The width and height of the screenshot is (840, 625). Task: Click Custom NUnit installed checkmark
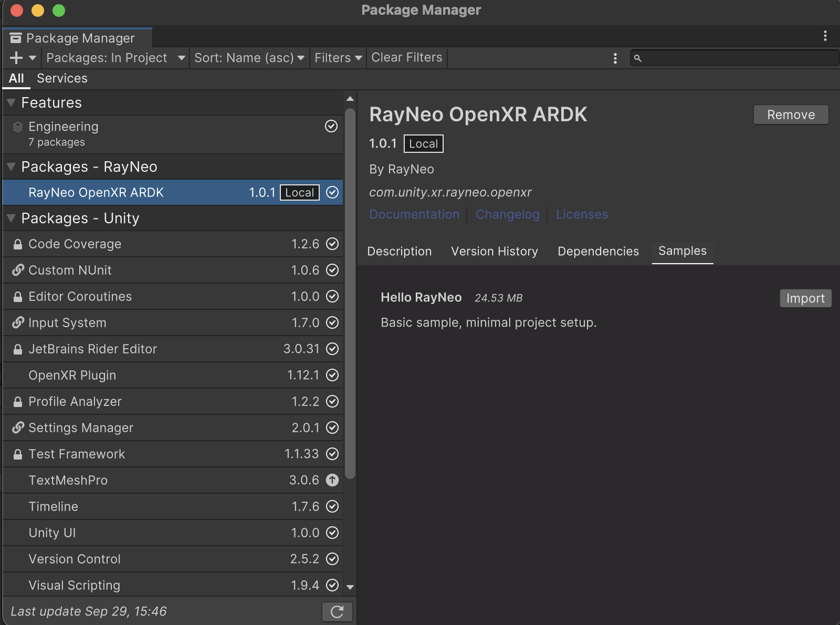tap(332, 270)
